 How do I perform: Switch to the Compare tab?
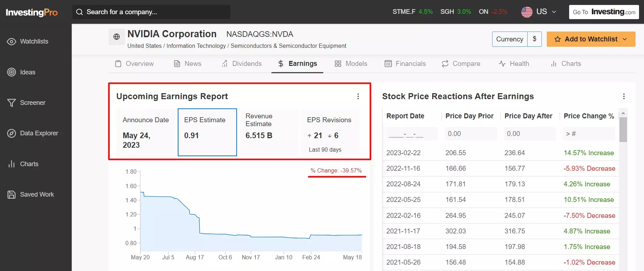pos(461,64)
